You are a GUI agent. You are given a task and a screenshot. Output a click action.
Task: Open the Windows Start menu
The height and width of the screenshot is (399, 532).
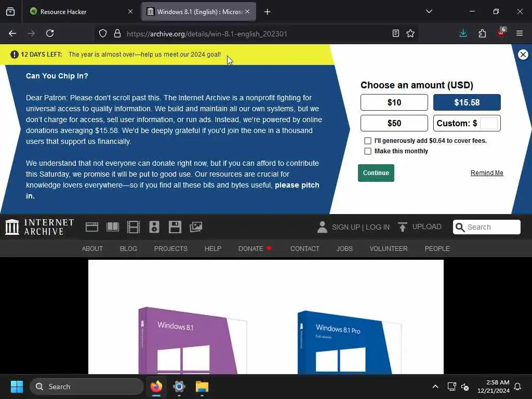coord(17,387)
